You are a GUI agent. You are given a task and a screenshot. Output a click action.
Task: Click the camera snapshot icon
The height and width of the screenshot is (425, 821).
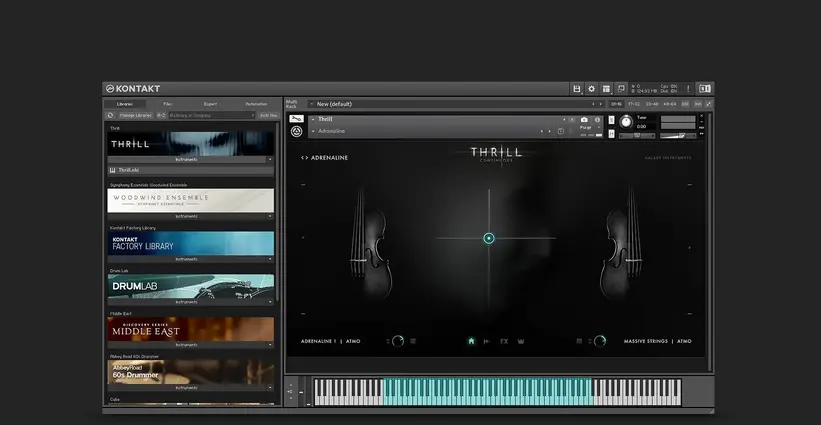(584, 120)
